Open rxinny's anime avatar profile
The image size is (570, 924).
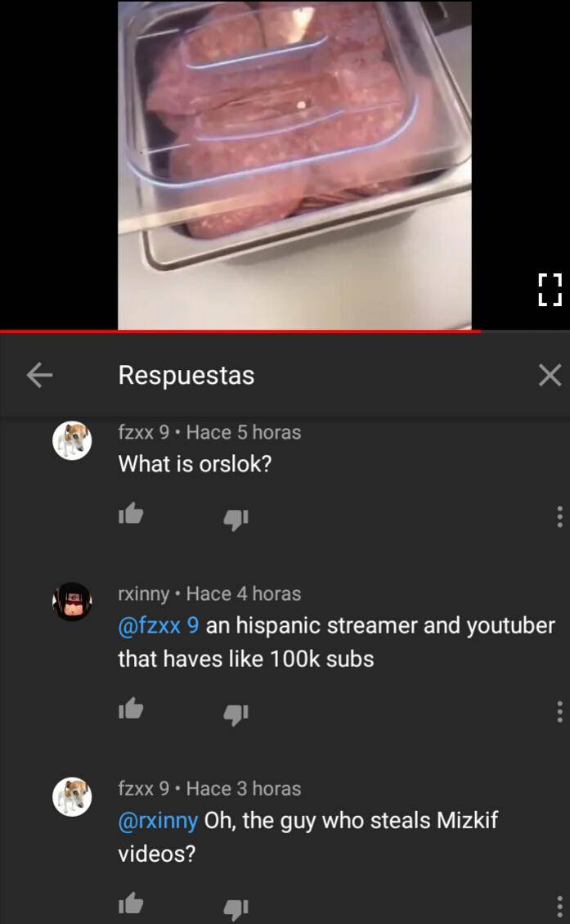72,602
